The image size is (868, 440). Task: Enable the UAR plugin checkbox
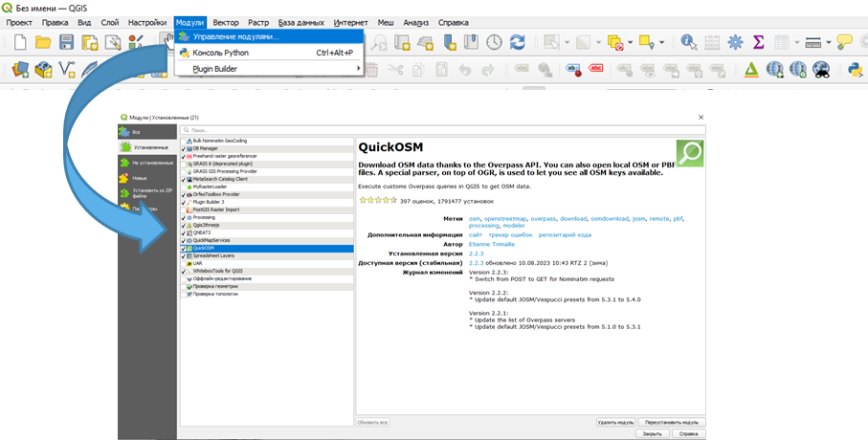184,263
